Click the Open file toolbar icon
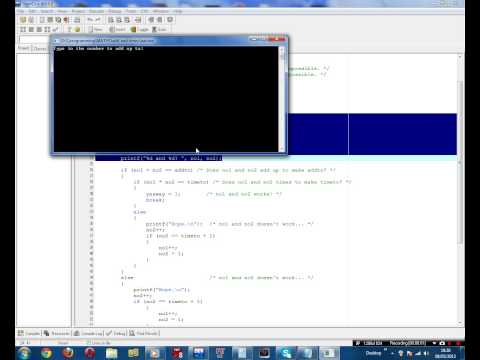Image resolution: width=480 pixels, height=360 pixels. pos(31,20)
